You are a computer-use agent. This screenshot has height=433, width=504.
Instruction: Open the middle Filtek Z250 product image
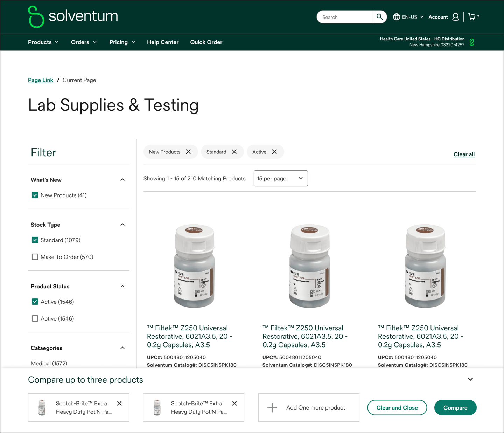pyautogui.click(x=310, y=266)
